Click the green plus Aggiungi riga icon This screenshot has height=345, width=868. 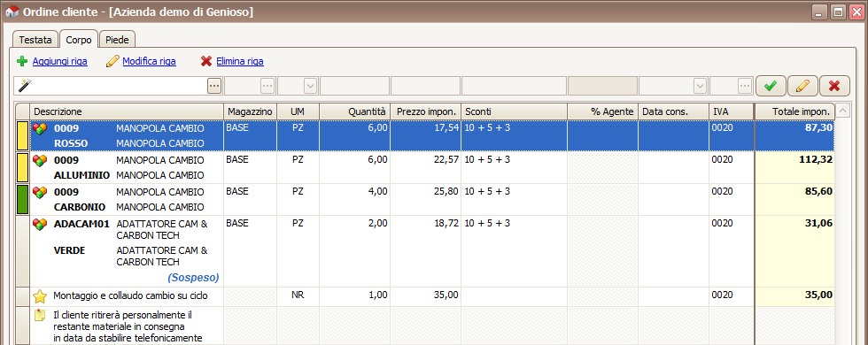22,61
